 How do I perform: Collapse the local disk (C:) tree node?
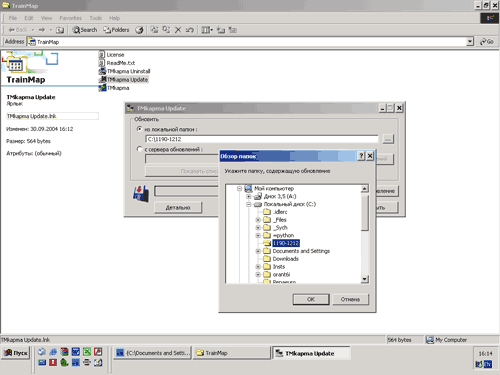pos(249,204)
